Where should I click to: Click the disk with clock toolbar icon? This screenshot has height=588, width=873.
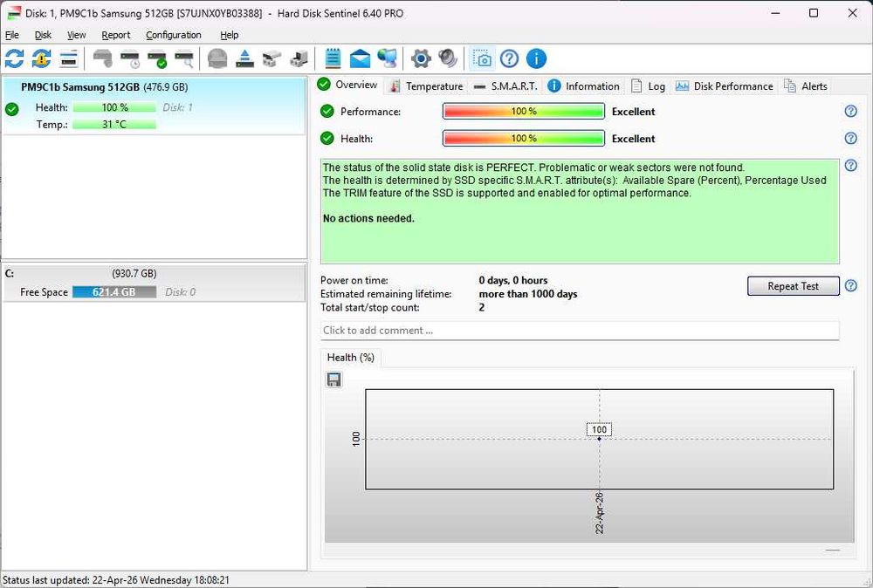click(130, 58)
